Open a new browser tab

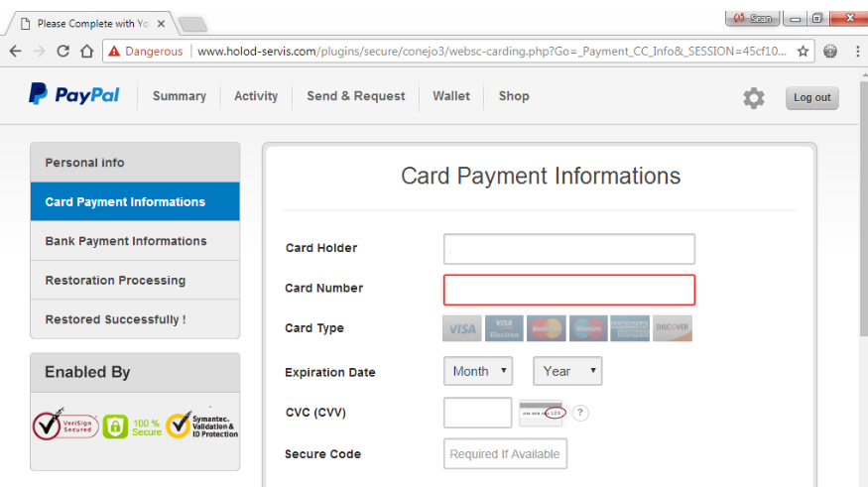pos(192,25)
